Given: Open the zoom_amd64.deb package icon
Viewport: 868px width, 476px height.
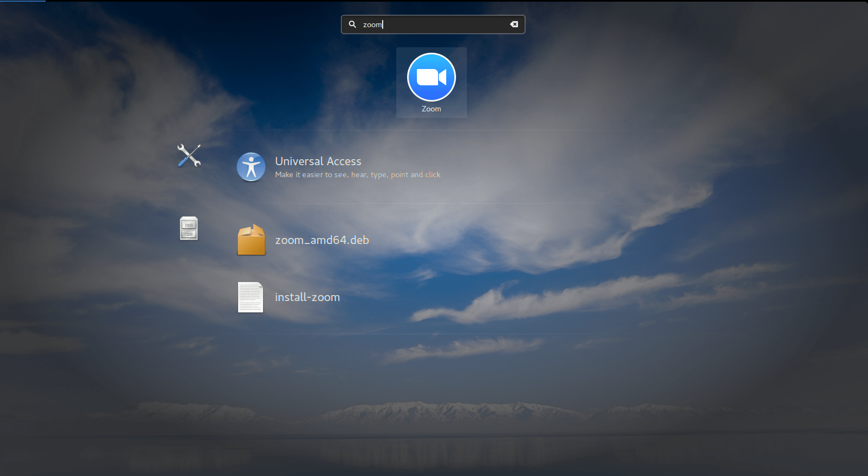Looking at the screenshot, I should tap(251, 240).
